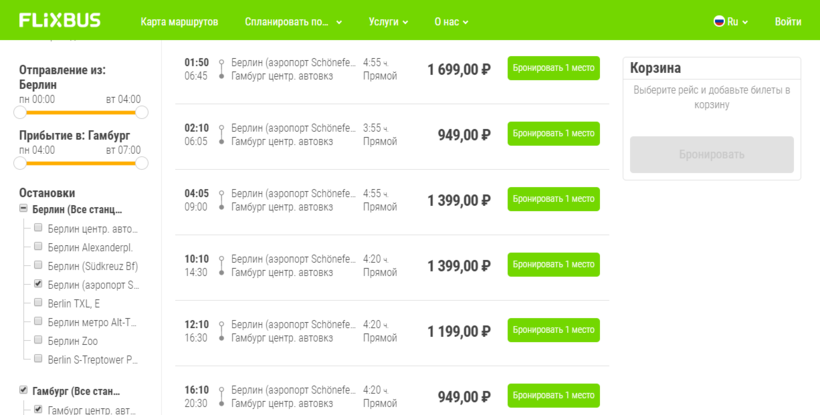
Task: Click departure slider right handle
Action: [142, 112]
